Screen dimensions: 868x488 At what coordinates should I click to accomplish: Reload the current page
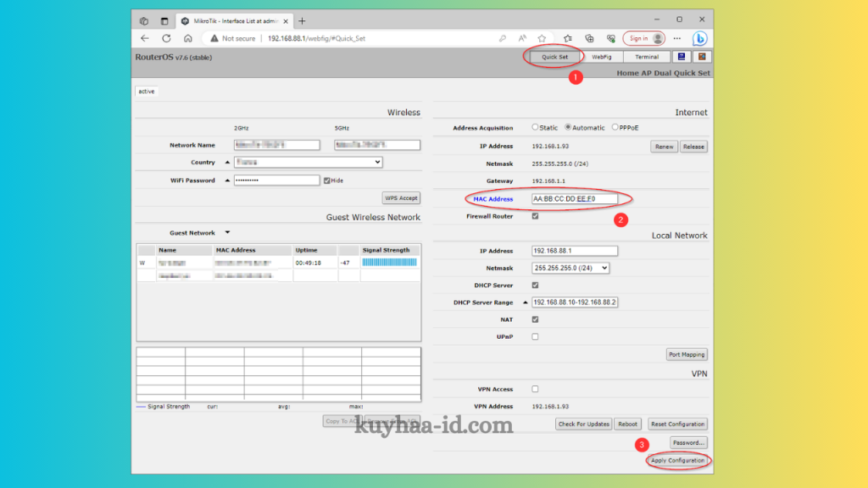[x=166, y=39]
